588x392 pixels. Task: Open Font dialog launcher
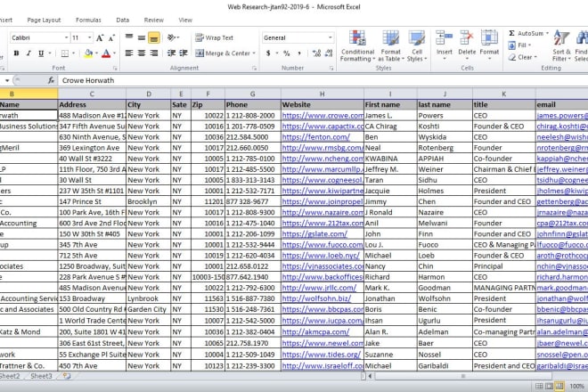pyautogui.click(x=115, y=69)
